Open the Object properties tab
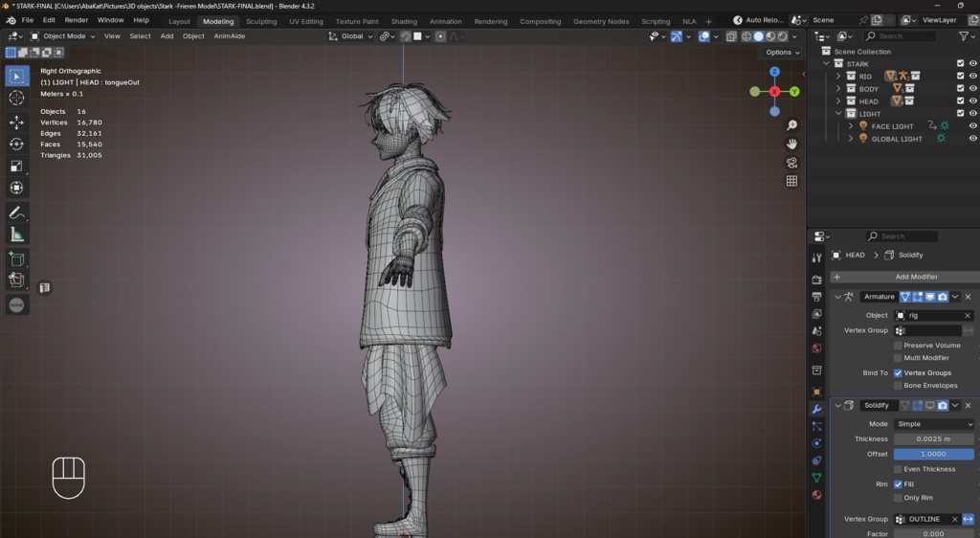Image resolution: width=980 pixels, height=538 pixels. 817,392
